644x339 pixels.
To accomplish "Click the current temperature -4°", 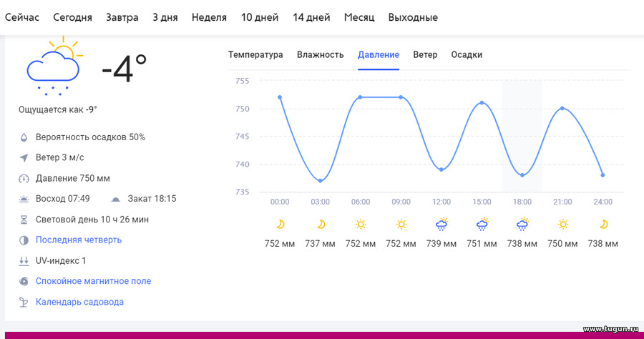I will pyautogui.click(x=124, y=69).
